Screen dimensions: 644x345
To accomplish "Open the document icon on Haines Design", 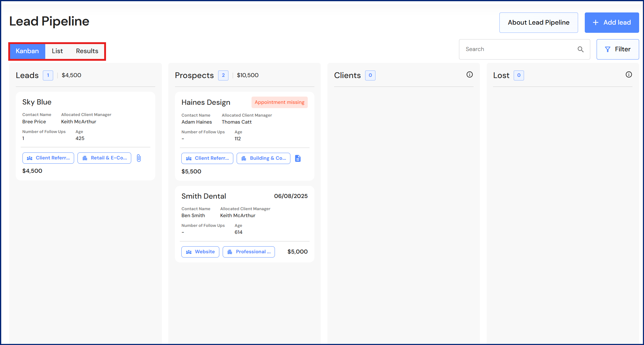I will 298,158.
